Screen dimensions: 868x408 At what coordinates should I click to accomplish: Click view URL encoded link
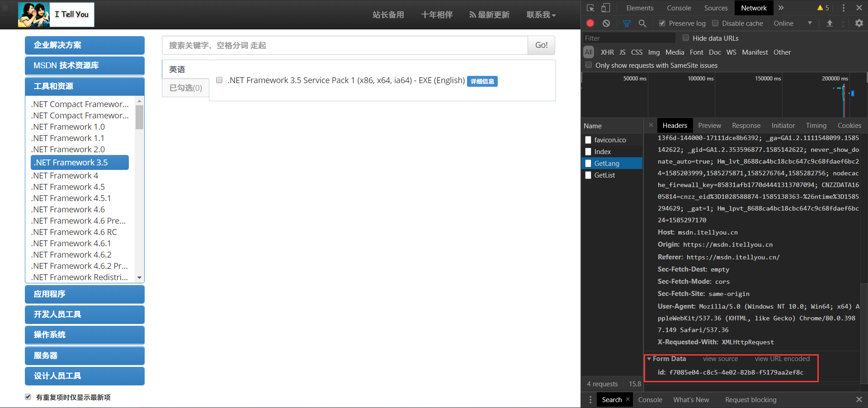click(782, 359)
